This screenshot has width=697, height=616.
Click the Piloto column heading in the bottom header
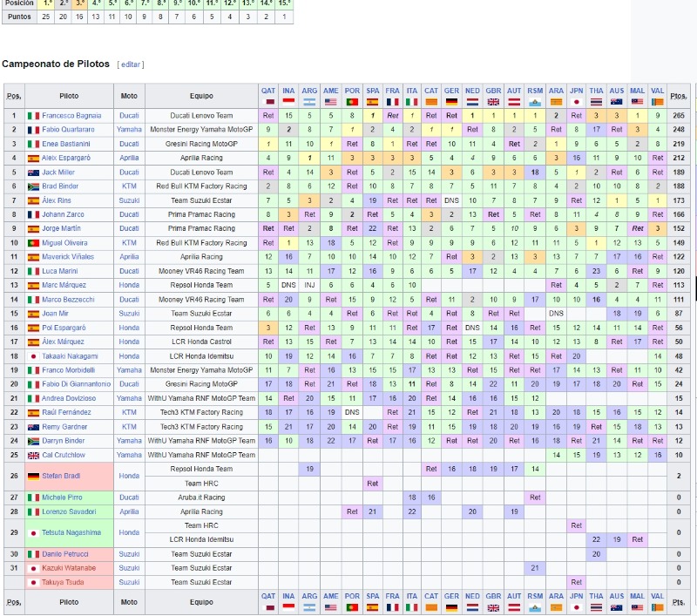(x=69, y=602)
